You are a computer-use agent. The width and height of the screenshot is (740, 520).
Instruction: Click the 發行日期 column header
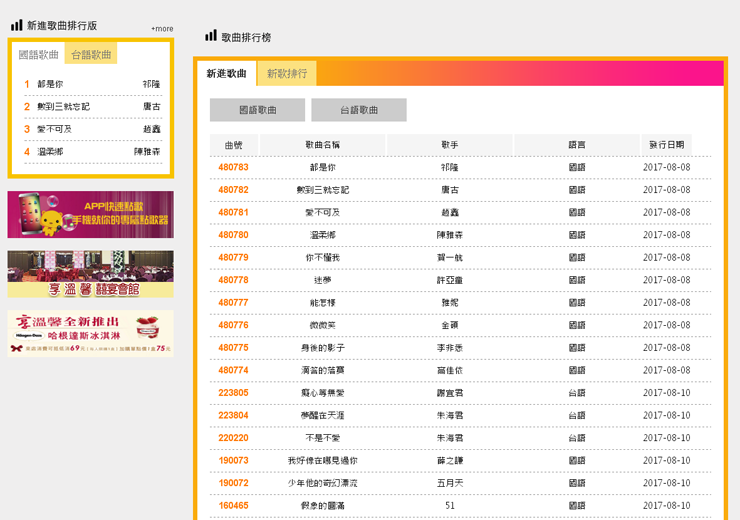click(x=666, y=145)
